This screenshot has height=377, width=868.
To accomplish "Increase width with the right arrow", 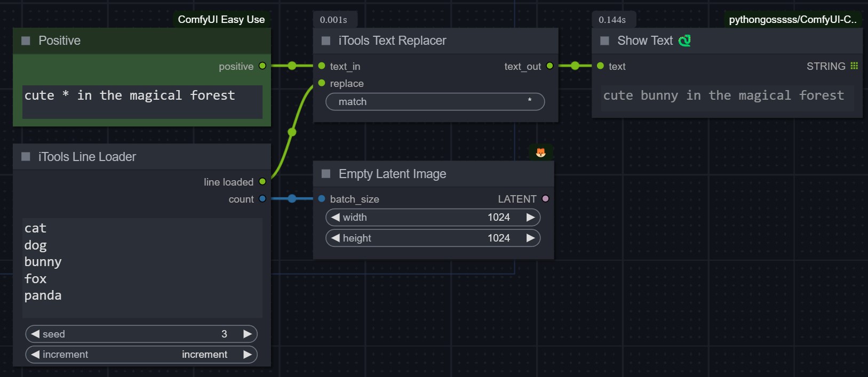I will (x=531, y=217).
